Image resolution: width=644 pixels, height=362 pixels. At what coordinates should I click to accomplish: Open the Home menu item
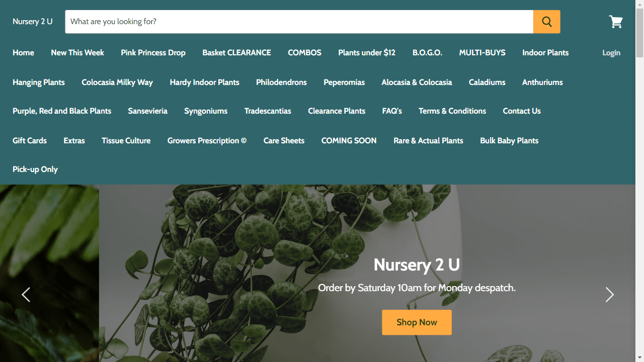click(x=23, y=53)
